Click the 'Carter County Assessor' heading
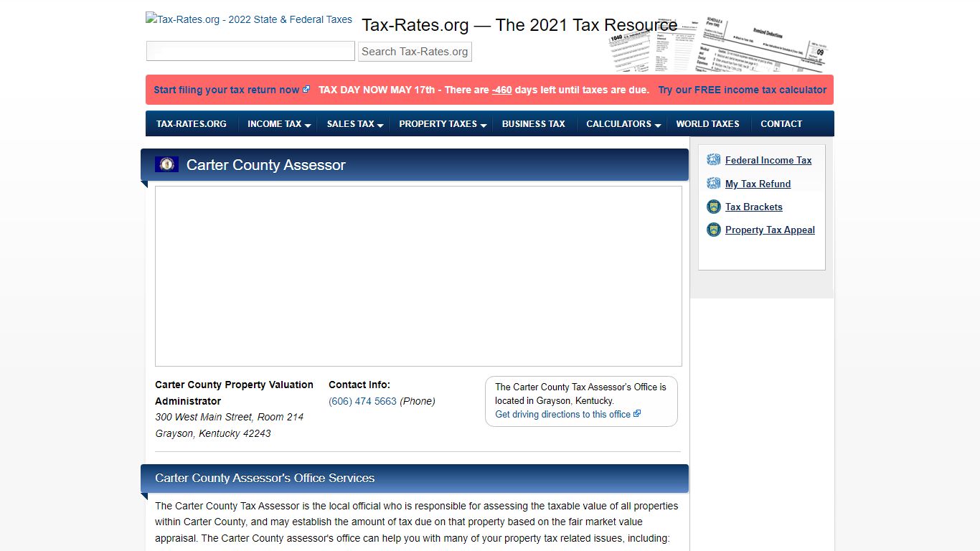980x551 pixels. click(266, 164)
